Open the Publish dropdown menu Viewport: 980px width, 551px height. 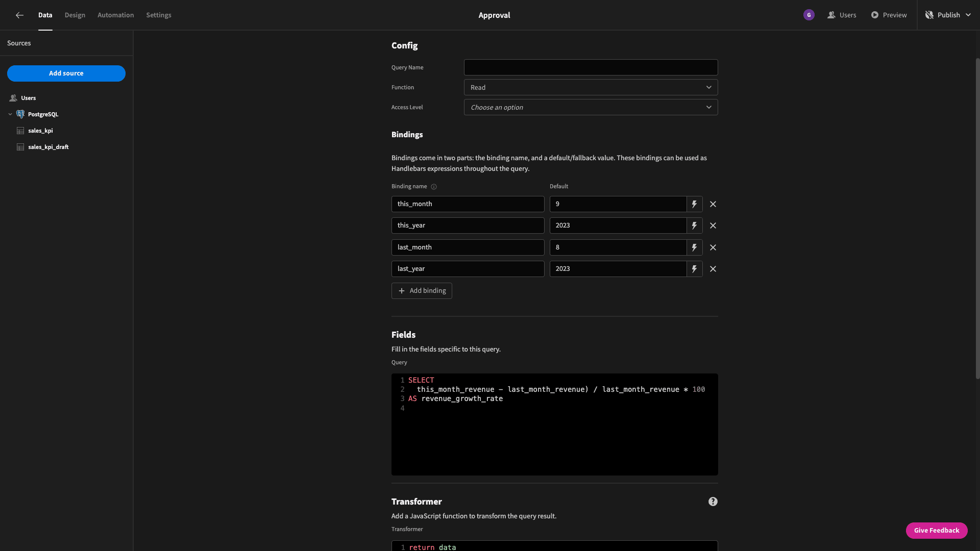(948, 15)
